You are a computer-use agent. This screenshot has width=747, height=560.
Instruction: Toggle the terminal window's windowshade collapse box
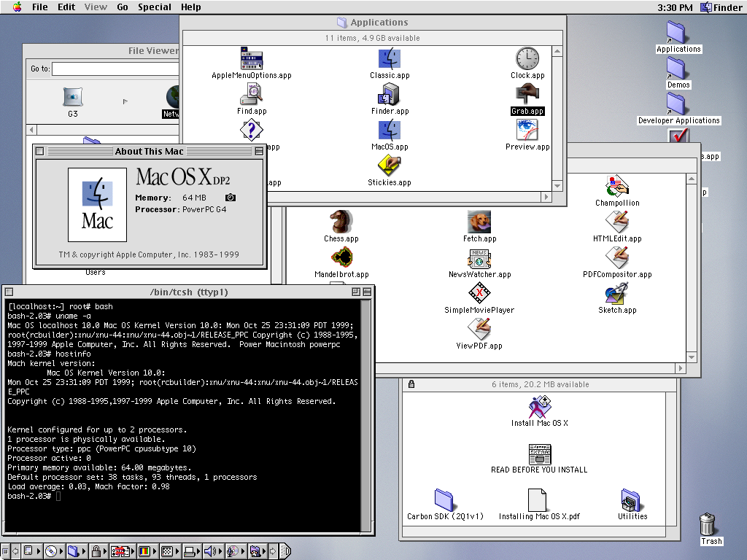point(367,292)
